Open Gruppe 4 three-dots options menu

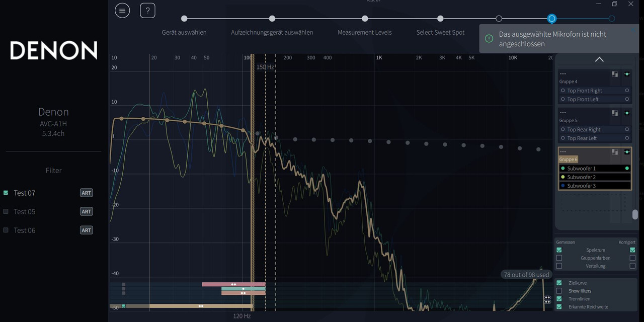click(563, 74)
